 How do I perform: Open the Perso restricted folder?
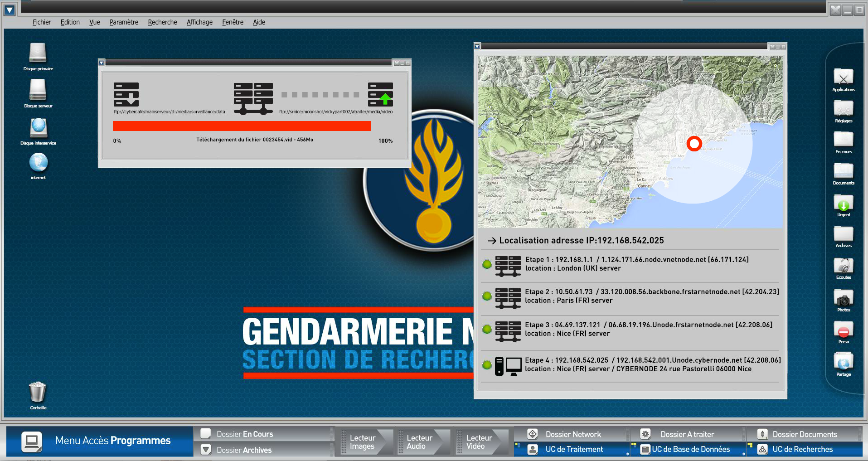click(x=843, y=330)
